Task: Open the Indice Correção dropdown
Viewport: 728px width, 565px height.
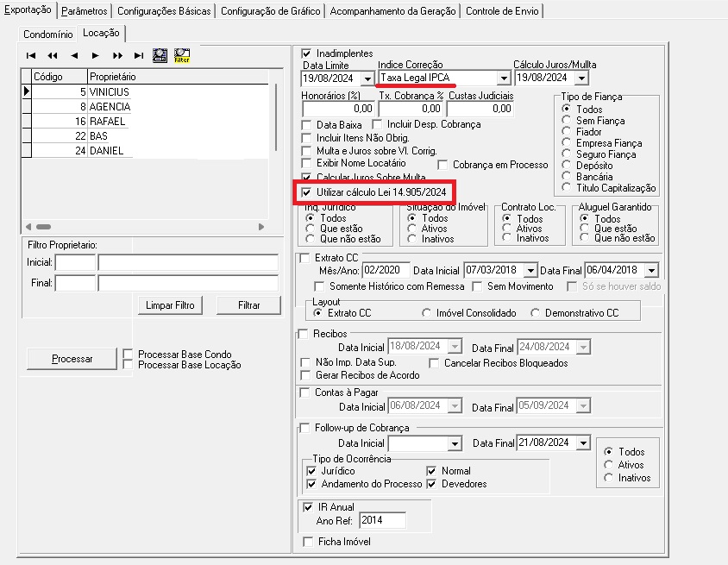Action: coord(503,78)
